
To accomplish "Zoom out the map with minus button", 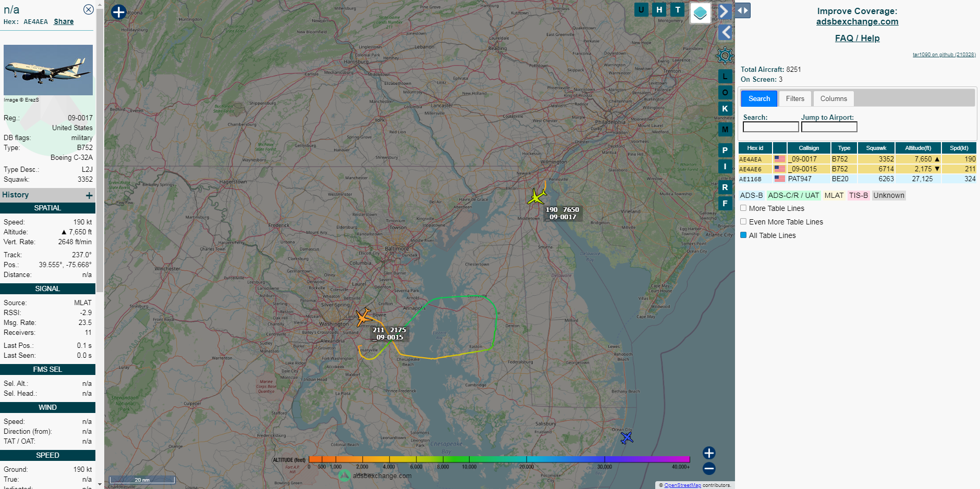I will pyautogui.click(x=709, y=469).
